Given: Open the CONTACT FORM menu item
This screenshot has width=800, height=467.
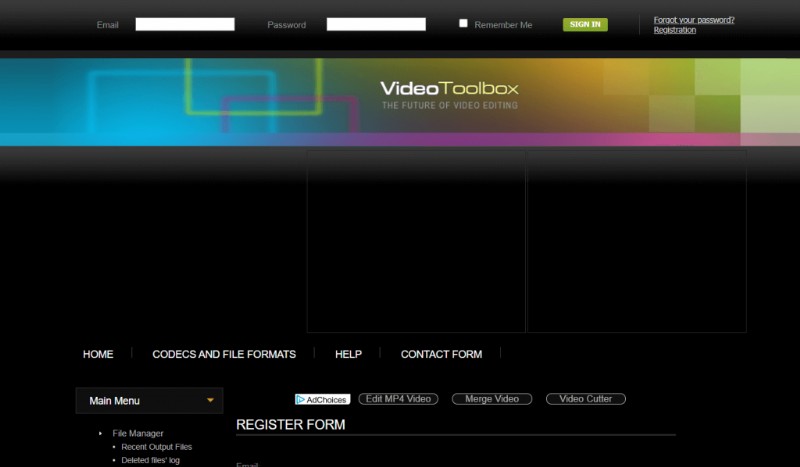Looking at the screenshot, I should click(441, 354).
